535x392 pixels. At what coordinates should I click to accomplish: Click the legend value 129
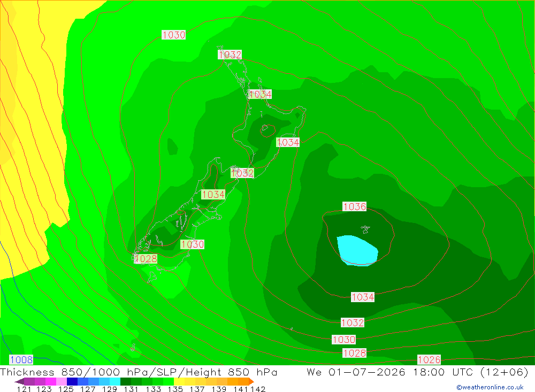point(110,389)
